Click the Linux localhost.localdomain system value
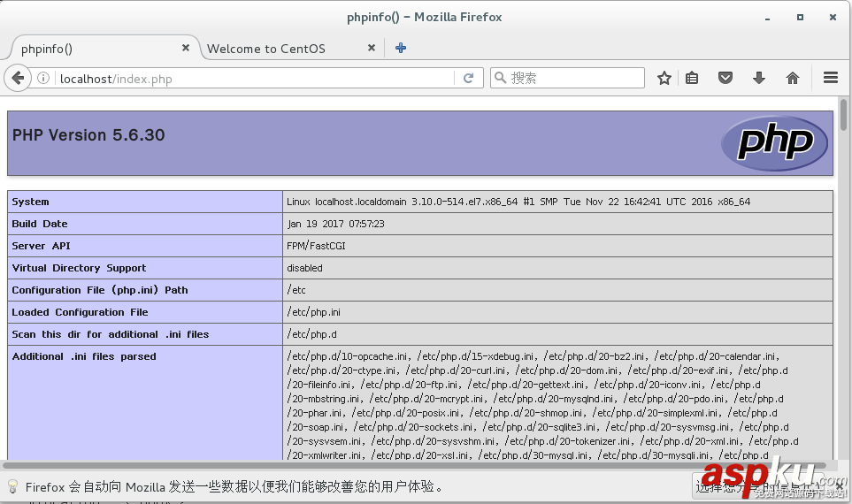This screenshot has width=852, height=504. (x=518, y=202)
